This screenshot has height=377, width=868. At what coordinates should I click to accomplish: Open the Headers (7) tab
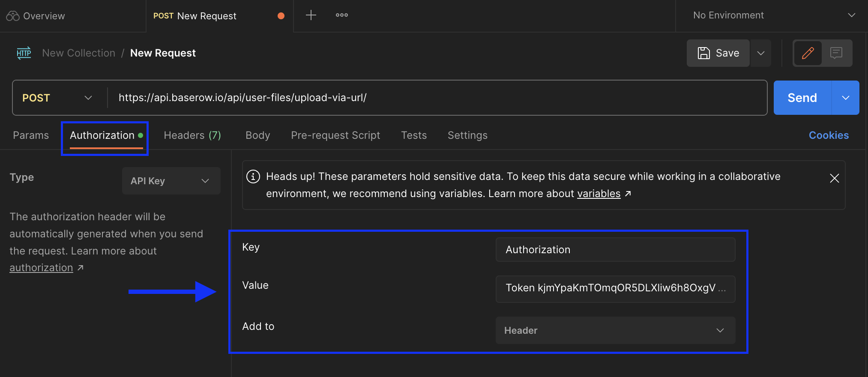pos(192,135)
